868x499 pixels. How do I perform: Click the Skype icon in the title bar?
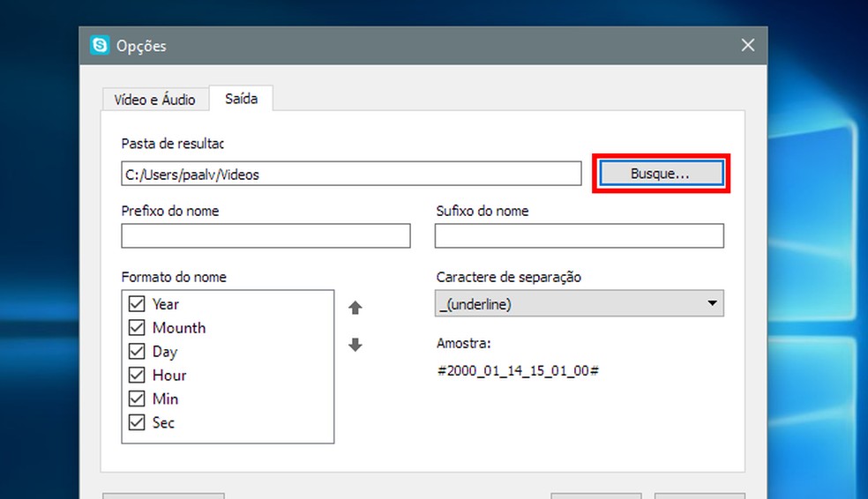(100, 45)
